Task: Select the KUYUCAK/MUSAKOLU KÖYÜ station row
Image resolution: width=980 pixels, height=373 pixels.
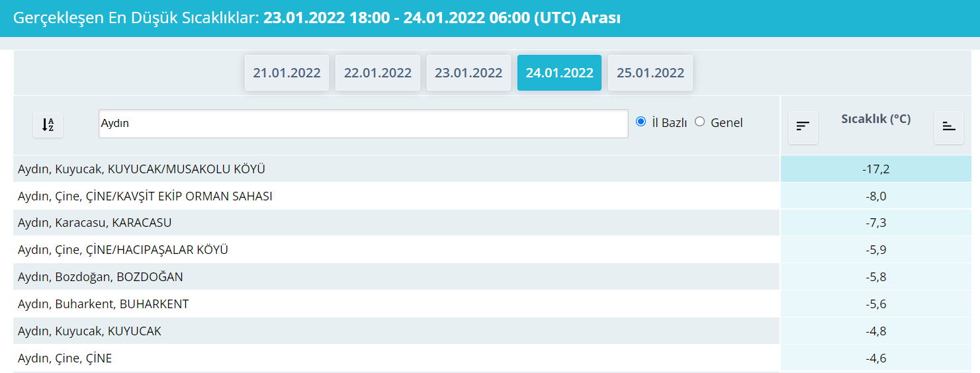Action: (x=142, y=169)
